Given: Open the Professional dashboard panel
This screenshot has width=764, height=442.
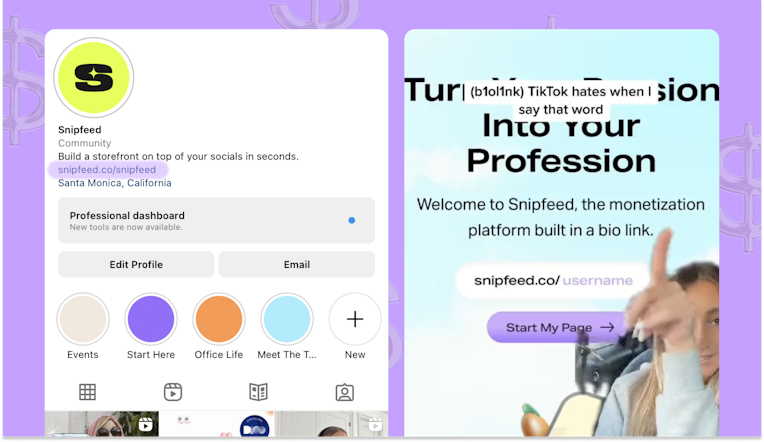Looking at the screenshot, I should click(216, 220).
